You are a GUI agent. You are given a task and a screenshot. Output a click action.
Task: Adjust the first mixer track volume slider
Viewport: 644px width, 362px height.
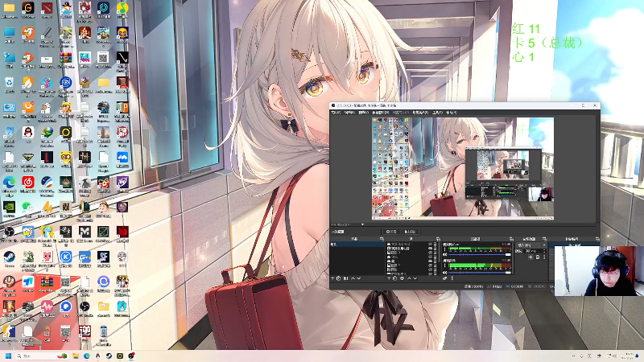point(480,254)
